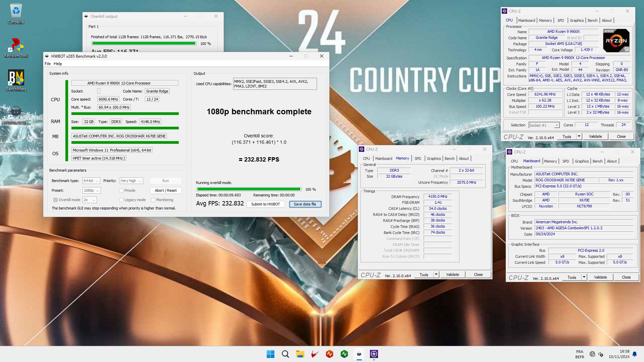Click the HWBOT x265 Benchmark title bar icon
The height and width of the screenshot is (362, 644).
point(47,56)
